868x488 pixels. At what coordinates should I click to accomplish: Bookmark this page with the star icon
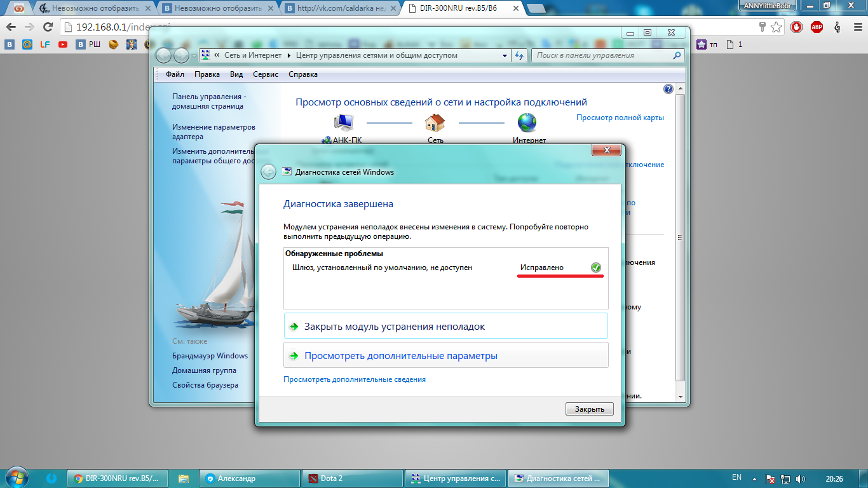pos(776,27)
